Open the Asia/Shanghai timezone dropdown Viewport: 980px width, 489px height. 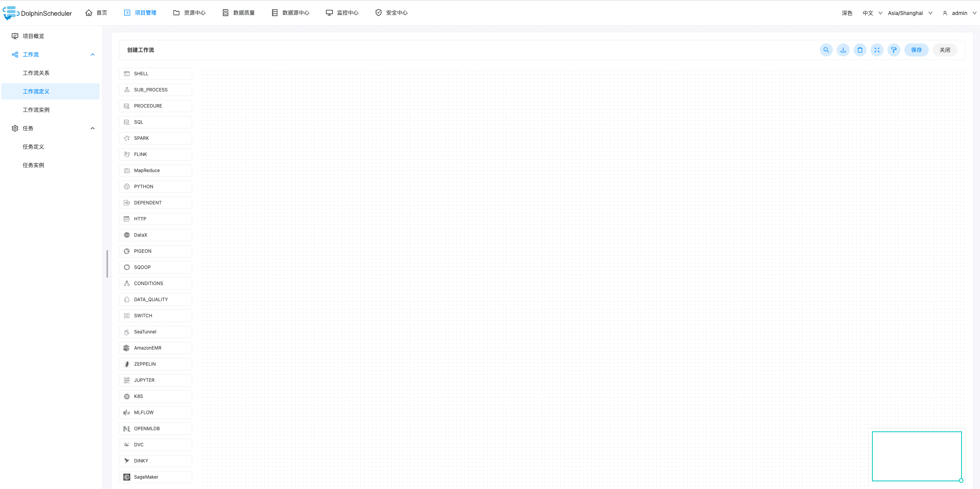(909, 13)
